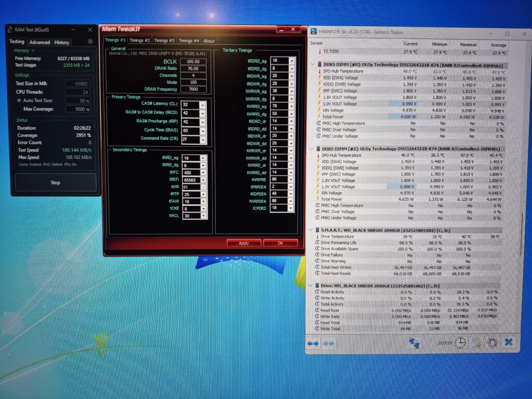
Task: Click the Test Size in MB field
Action: coord(77,84)
